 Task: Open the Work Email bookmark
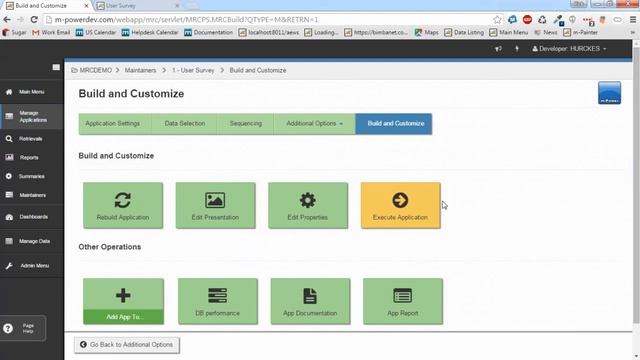(x=51, y=32)
